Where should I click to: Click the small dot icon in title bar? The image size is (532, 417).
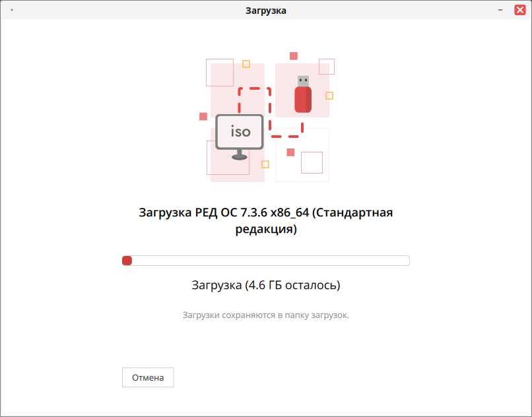[12, 10]
